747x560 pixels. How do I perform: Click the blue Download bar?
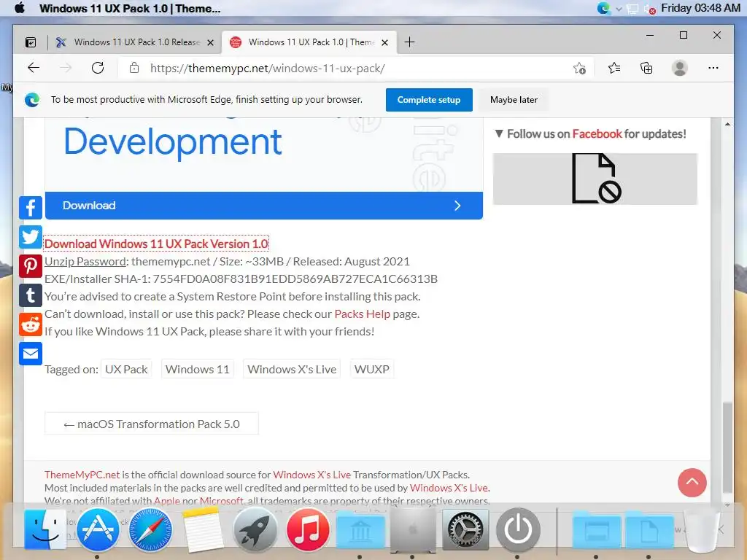pos(264,206)
